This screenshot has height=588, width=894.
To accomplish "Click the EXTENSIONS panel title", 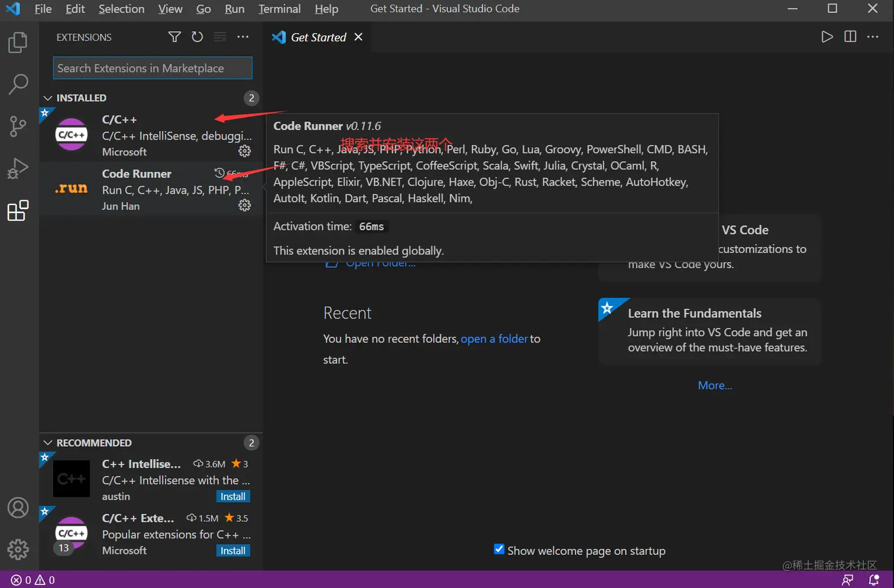I will click(x=84, y=37).
